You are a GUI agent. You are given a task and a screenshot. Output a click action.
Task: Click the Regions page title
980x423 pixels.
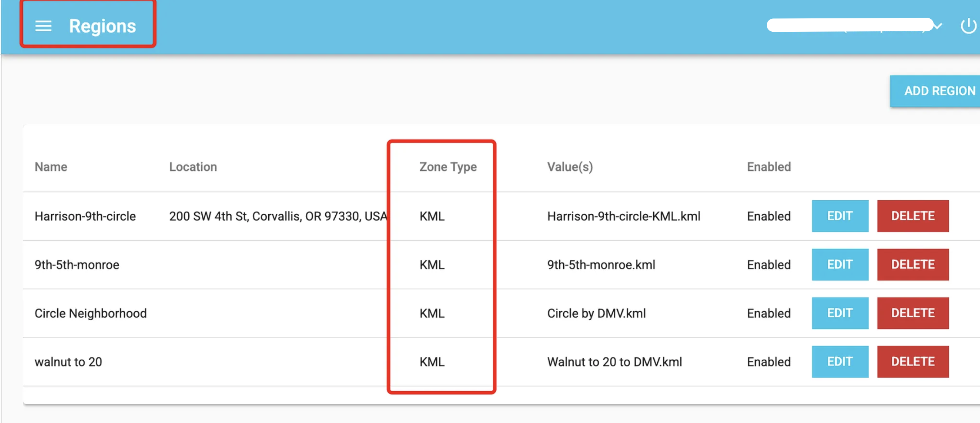coord(102,26)
